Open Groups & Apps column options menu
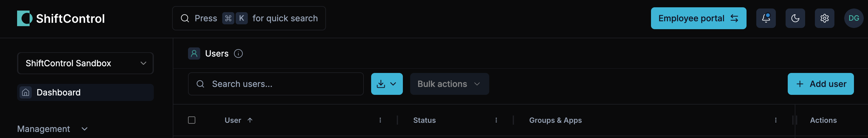This screenshot has height=138, width=868. pyautogui.click(x=775, y=120)
